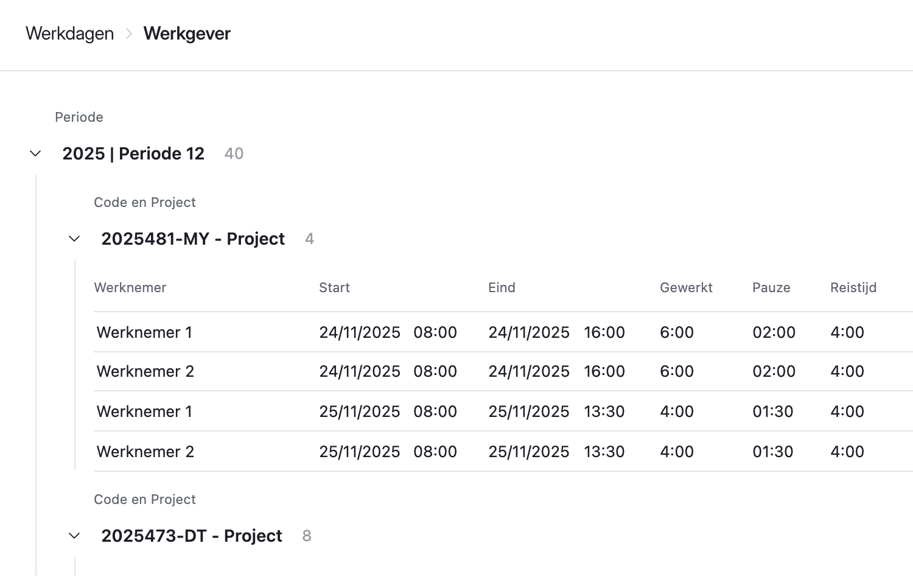Screen dimensions: 913x588
Task: Sort by Werknemer column header
Action: (x=130, y=287)
